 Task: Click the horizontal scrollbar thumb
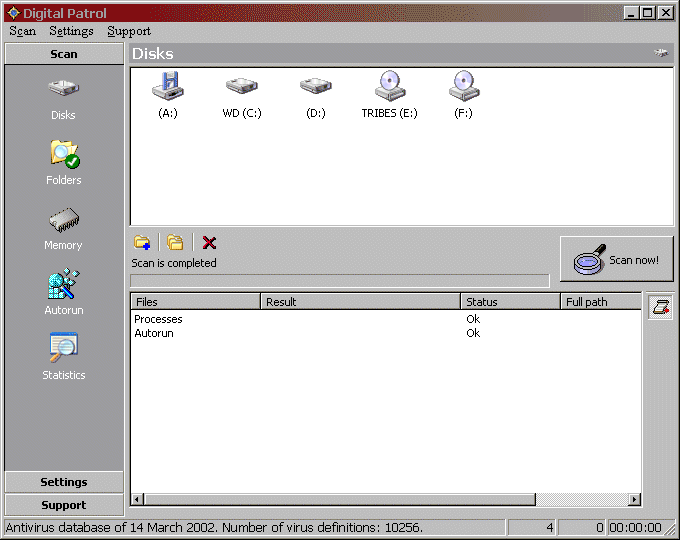point(340,499)
